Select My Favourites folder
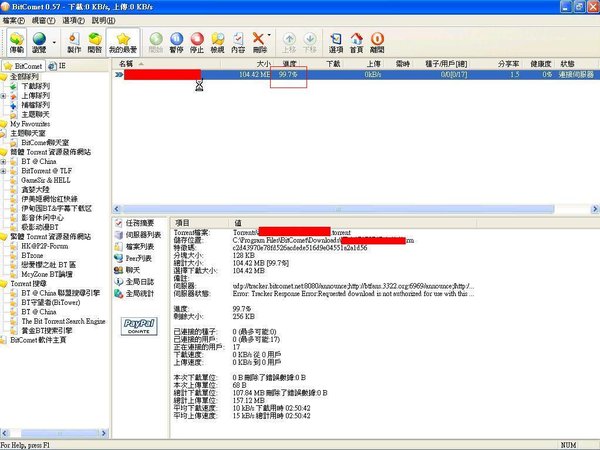 click(x=30, y=124)
